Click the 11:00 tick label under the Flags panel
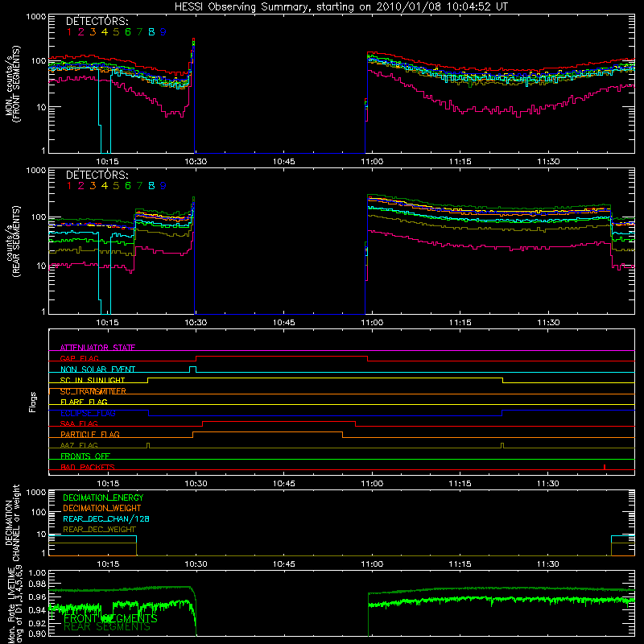 pos(372,484)
